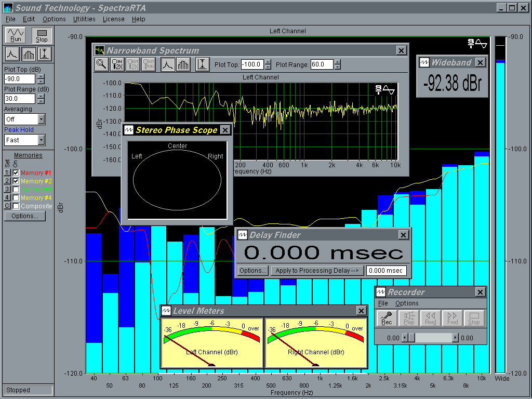Screen dimensions: 532x399
Task: Open the License menu
Action: pos(114,19)
